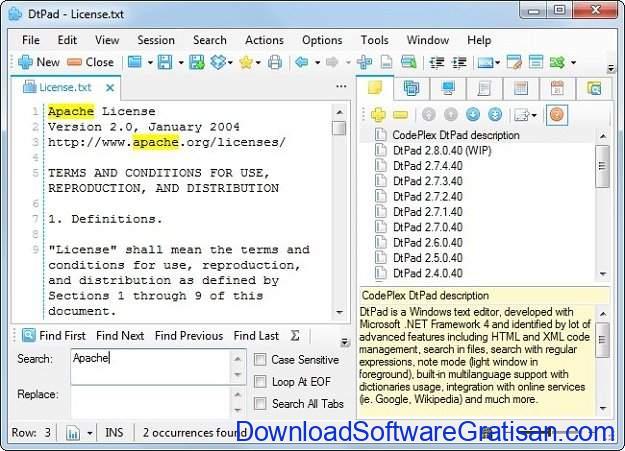This screenshot has height=451, width=625.
Task: Click the blue plus tab icon next to Forward dropdown
Action: pyautogui.click(x=364, y=62)
